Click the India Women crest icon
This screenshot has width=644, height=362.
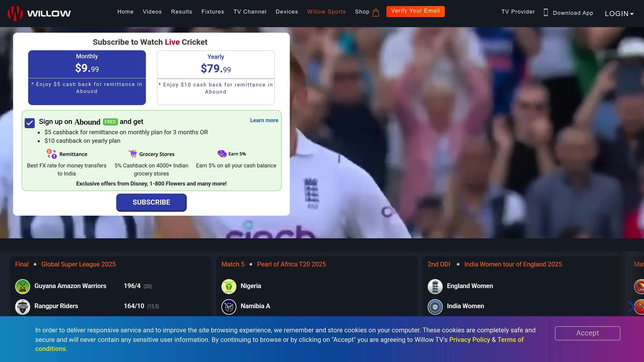click(x=435, y=306)
